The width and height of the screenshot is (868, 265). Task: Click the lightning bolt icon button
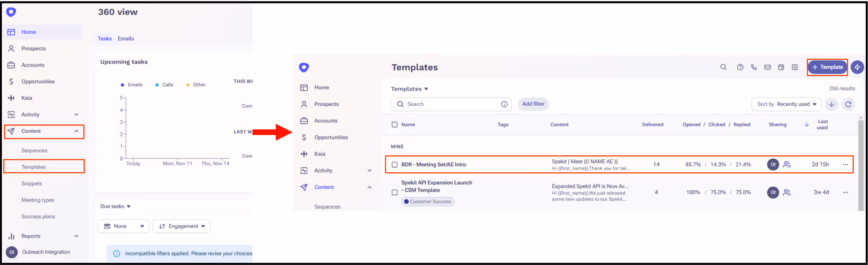pos(857,67)
